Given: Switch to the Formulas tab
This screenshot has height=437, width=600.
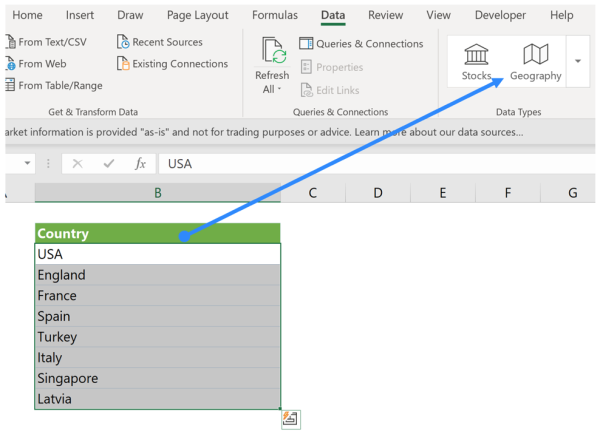Looking at the screenshot, I should [274, 15].
